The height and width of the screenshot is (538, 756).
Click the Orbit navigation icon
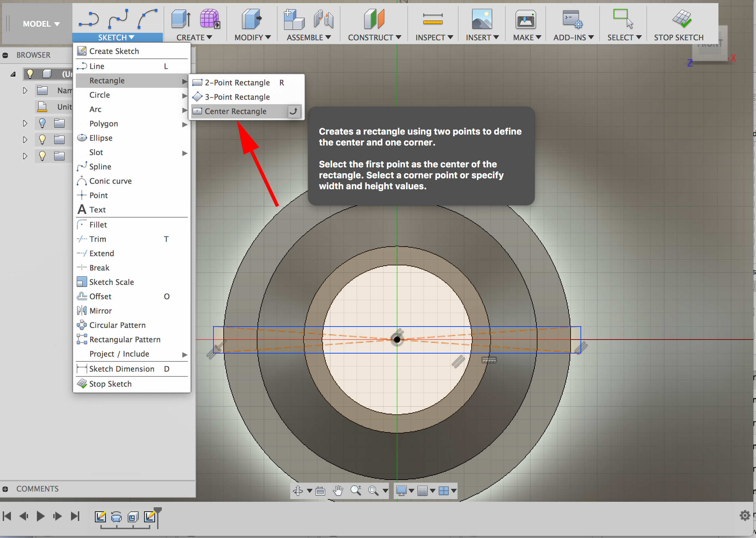298,491
